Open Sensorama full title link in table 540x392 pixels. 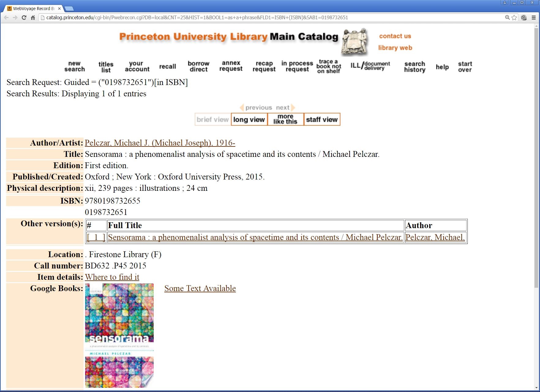click(255, 237)
